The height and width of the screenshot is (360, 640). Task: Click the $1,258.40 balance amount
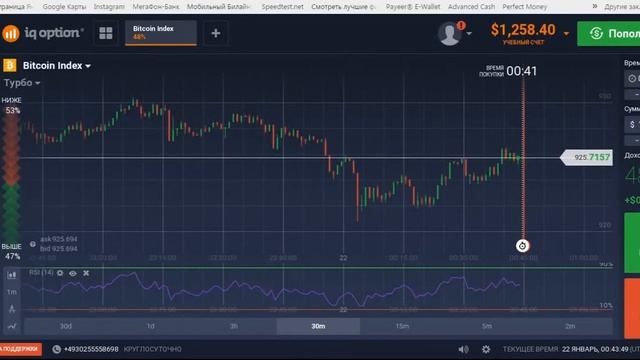tap(523, 30)
